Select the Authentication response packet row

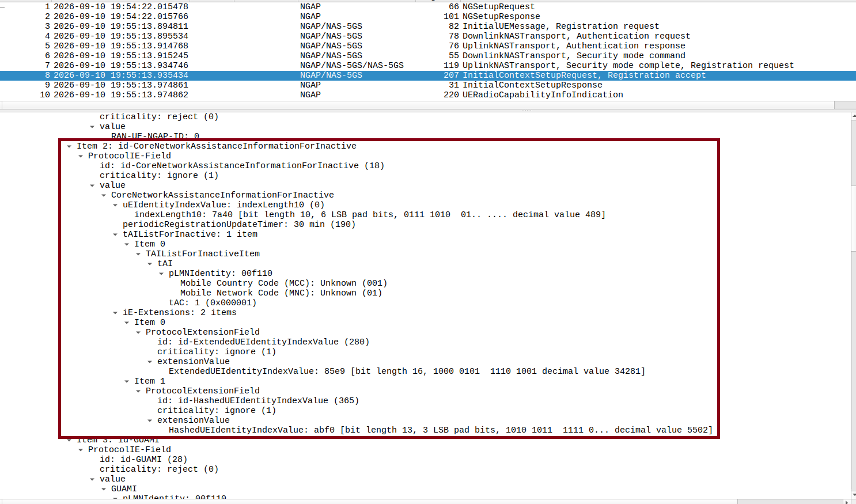pos(428,46)
